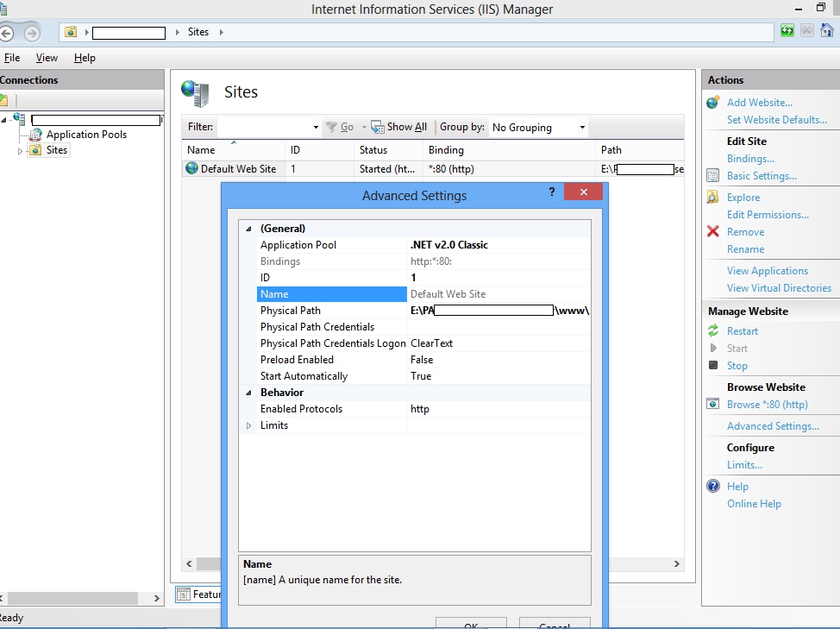Open the View menu
The width and height of the screenshot is (840, 629).
pos(47,58)
